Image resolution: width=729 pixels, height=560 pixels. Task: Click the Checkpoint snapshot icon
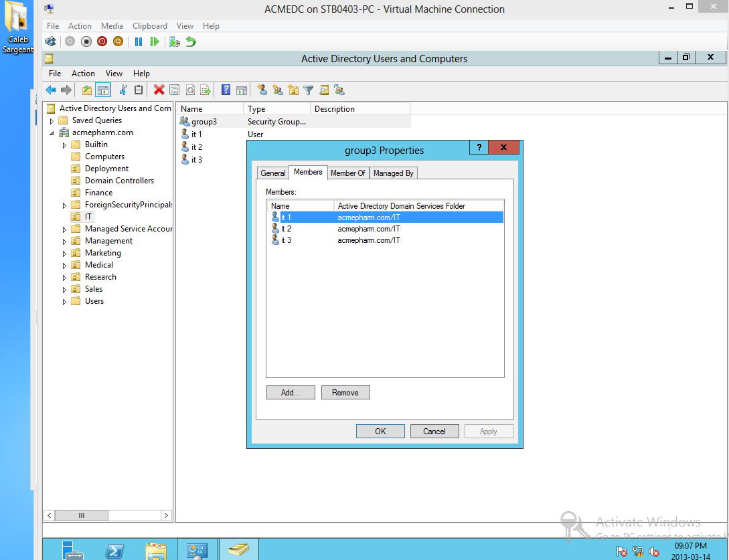click(x=174, y=42)
